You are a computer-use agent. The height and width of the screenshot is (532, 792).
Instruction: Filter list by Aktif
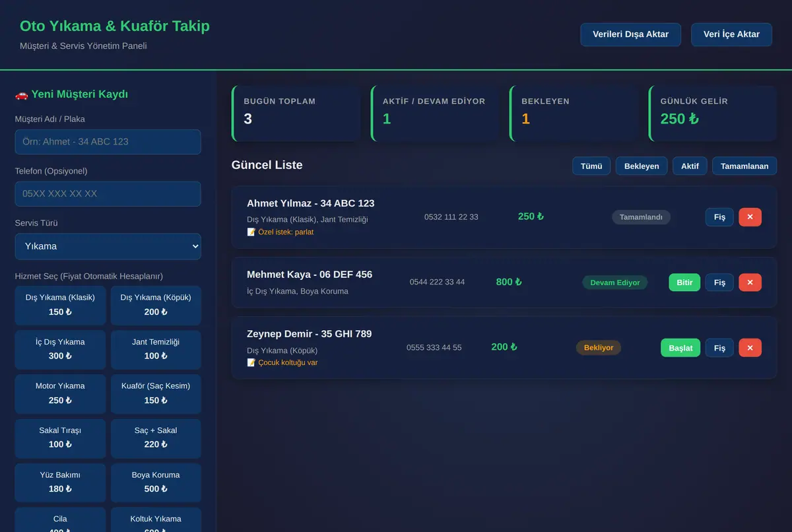(690, 166)
